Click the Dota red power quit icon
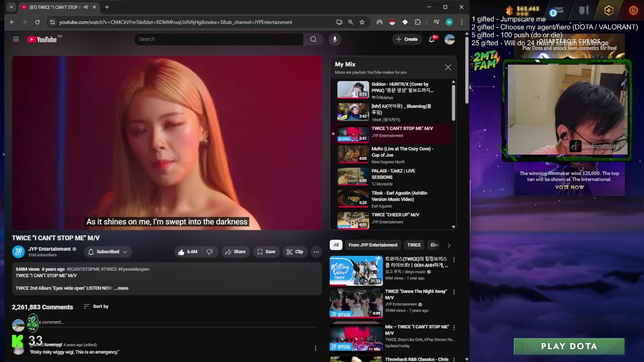Viewport: 644px width, 362px height. pyautogui.click(x=633, y=10)
